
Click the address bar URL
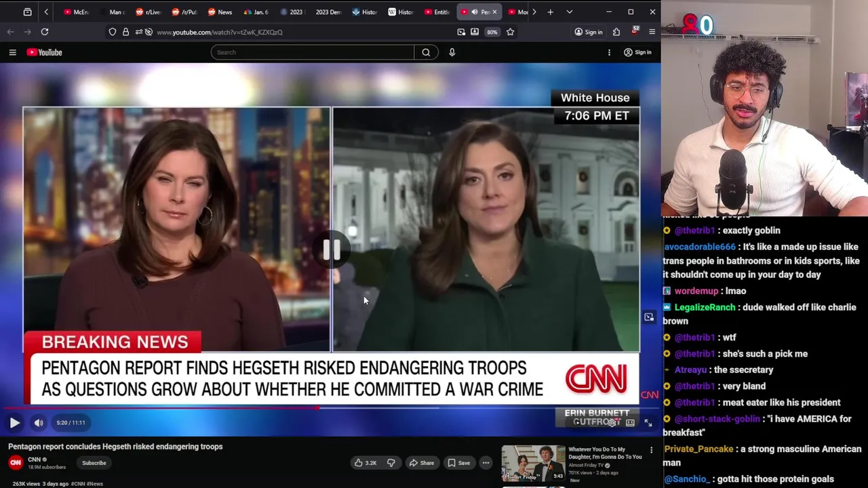pos(220,32)
